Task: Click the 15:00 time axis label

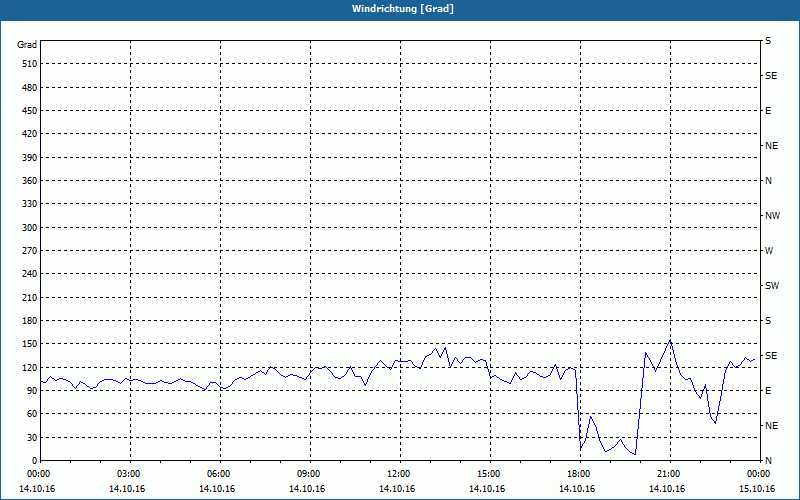Action: (488, 473)
